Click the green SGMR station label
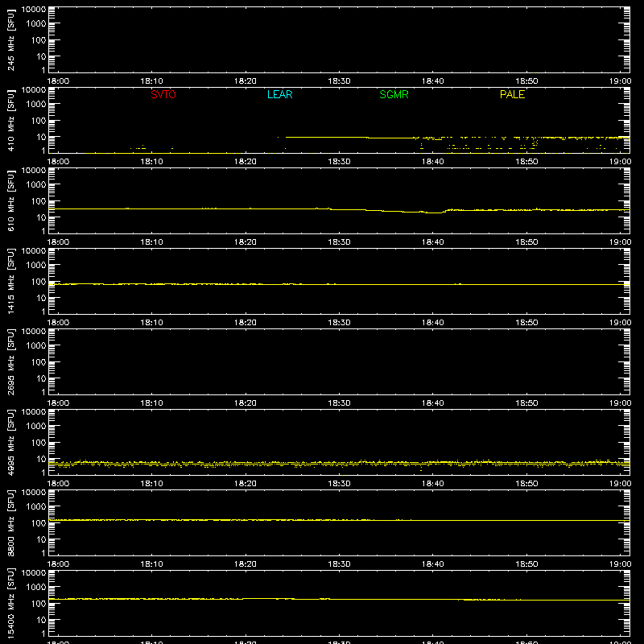 tap(394, 94)
